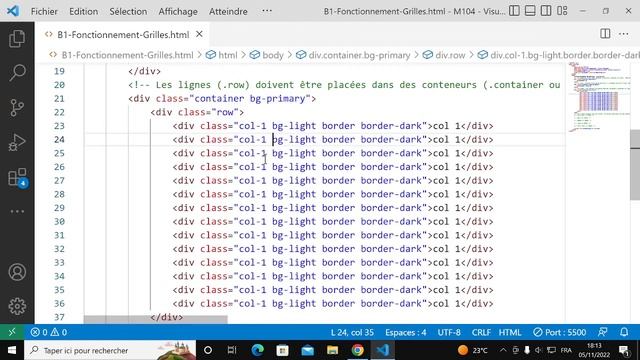Open the Extensions view
Screen dimensions: 640x360
point(17,178)
